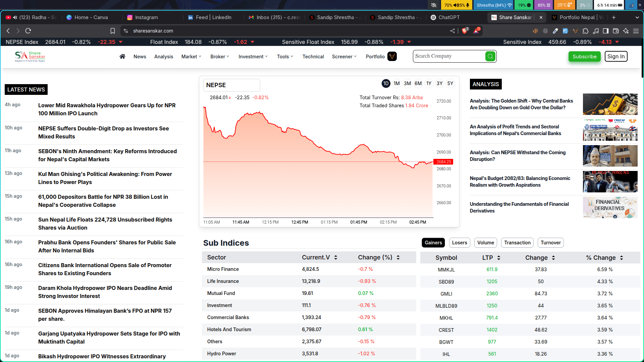644x362 pixels.
Task: Select the 1M chart range
Action: tap(396, 83)
